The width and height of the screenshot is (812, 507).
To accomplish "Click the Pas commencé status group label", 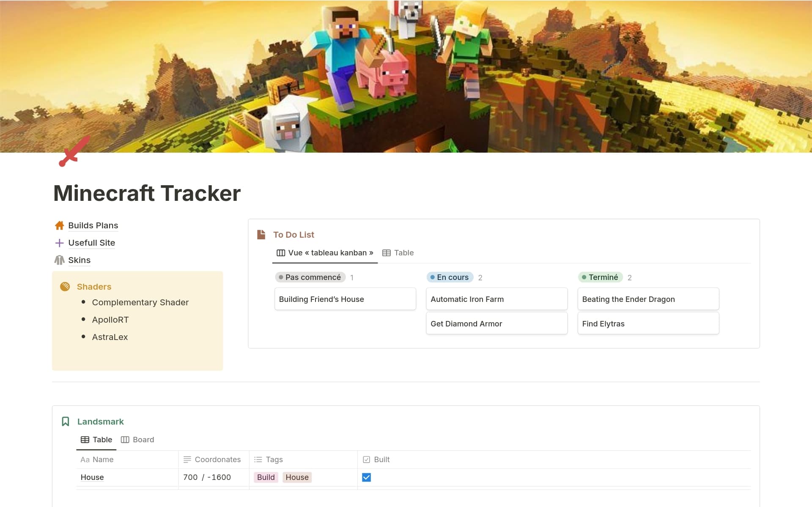I will coord(310,277).
